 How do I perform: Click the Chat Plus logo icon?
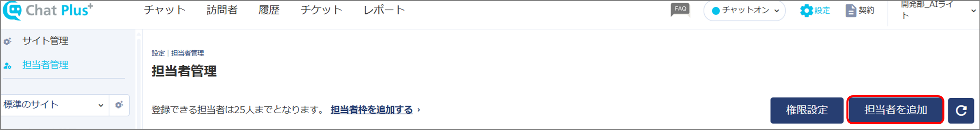[x=12, y=10]
